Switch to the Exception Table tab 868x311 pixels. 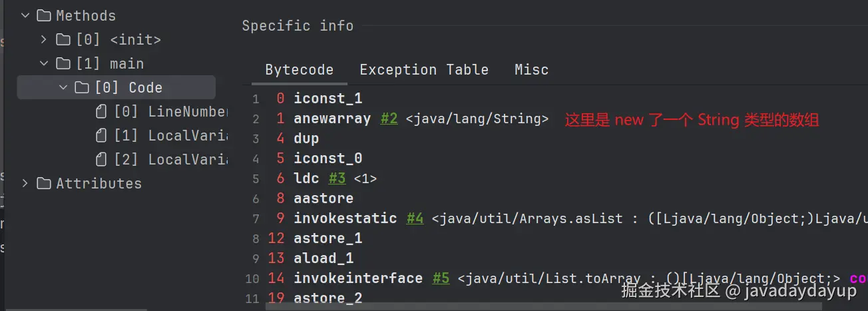click(423, 69)
